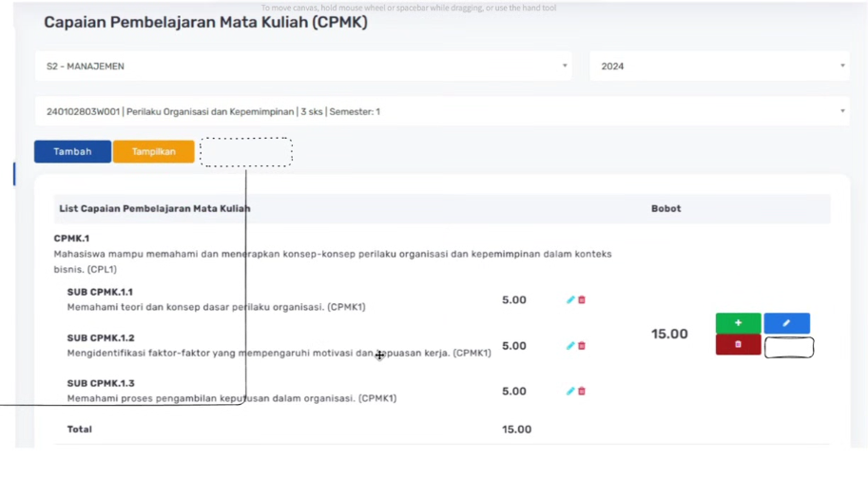Click the 15.00 total value in the Total row
Image resolution: width=868 pixels, height=480 pixels.
tap(516, 429)
